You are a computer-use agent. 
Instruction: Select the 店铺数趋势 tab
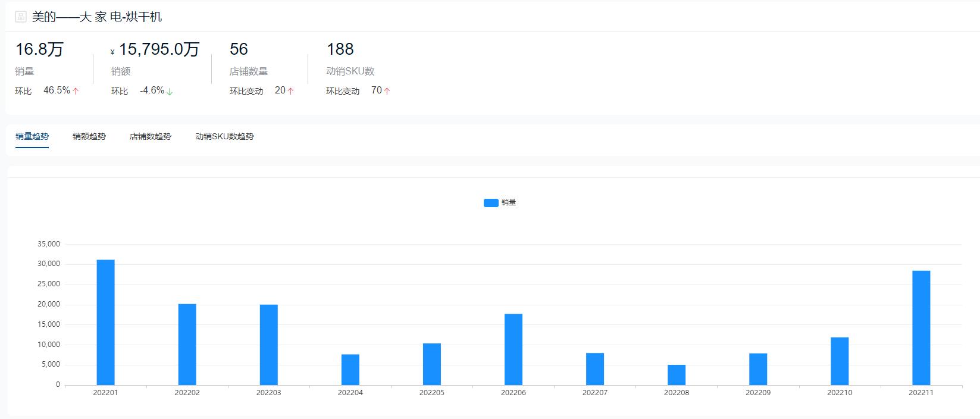point(151,136)
